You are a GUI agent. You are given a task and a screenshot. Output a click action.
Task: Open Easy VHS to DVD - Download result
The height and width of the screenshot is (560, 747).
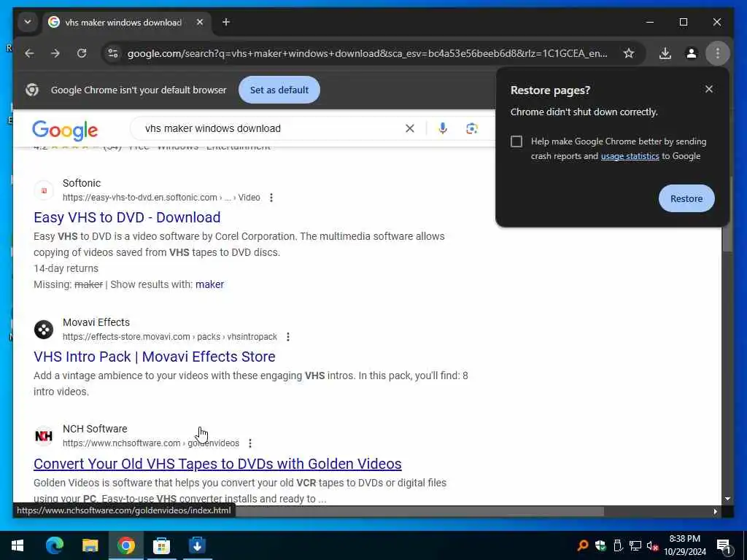click(x=127, y=217)
